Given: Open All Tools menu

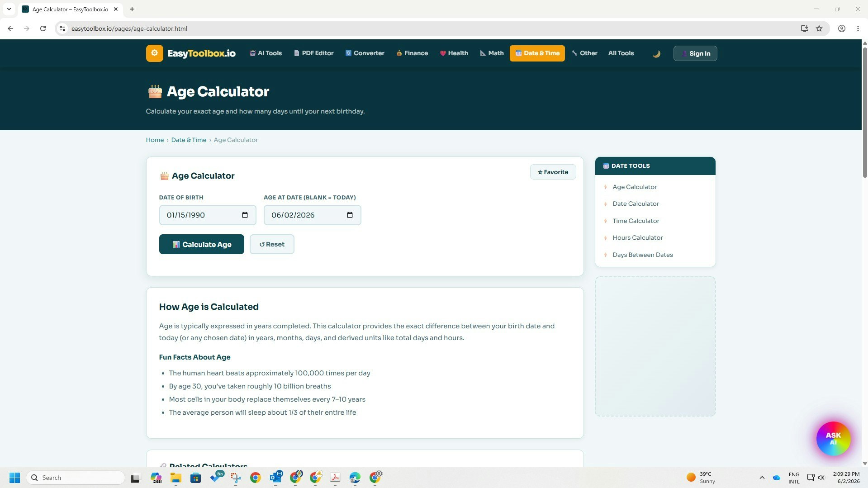Looking at the screenshot, I should click(621, 53).
